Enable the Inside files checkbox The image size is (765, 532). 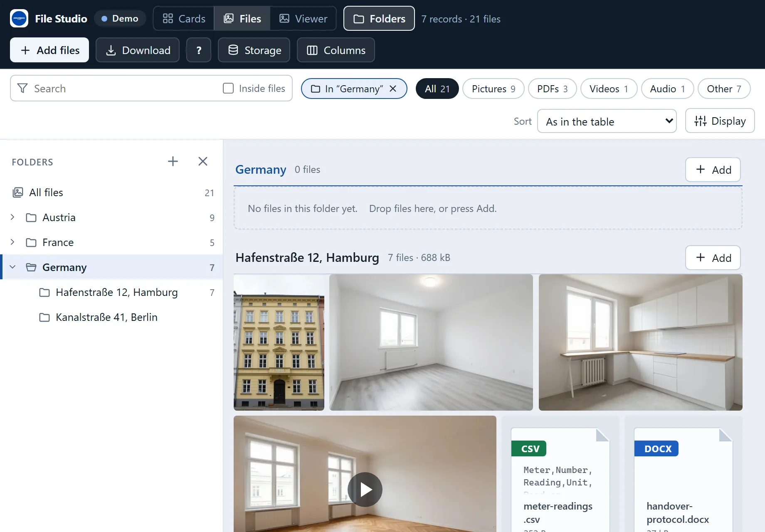point(228,88)
